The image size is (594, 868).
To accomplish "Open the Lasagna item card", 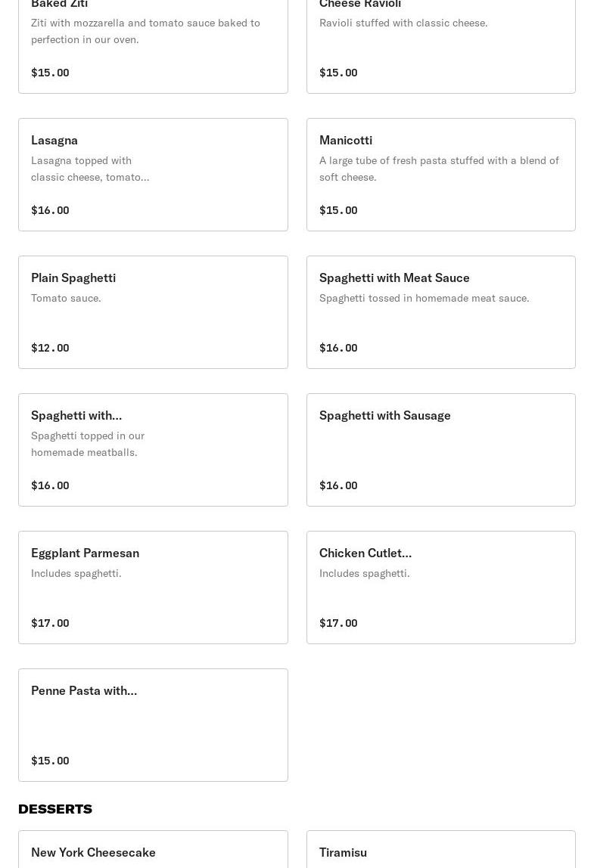I will click(x=153, y=175).
